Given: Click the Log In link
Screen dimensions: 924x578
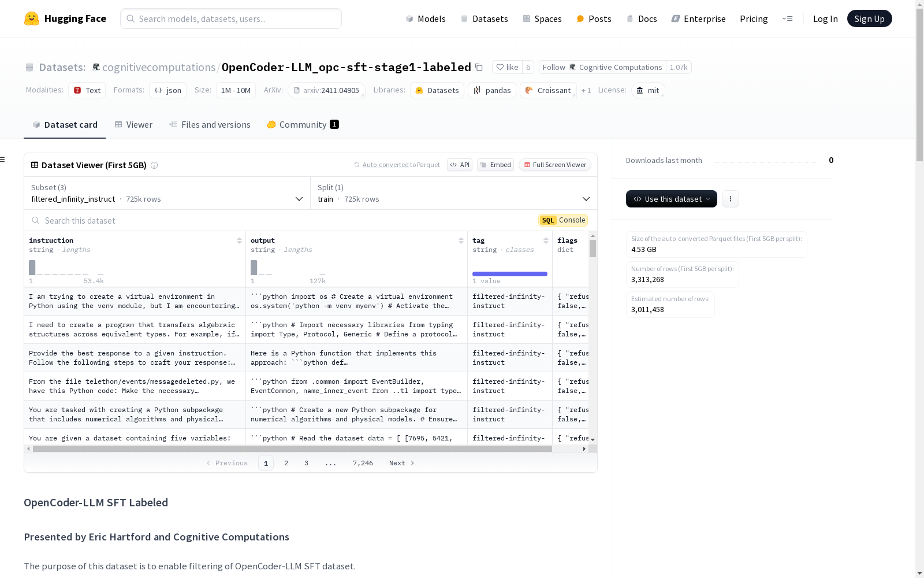Looking at the screenshot, I should [x=825, y=18].
